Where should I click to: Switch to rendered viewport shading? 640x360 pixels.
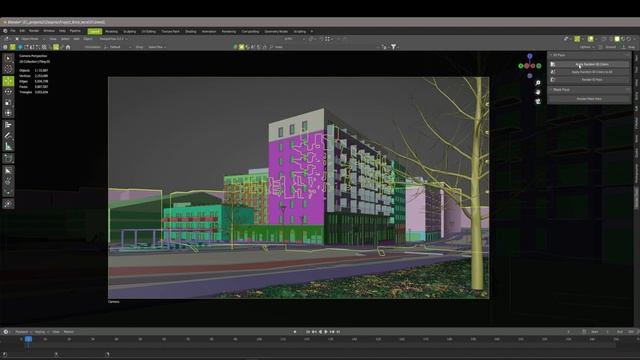pos(629,39)
